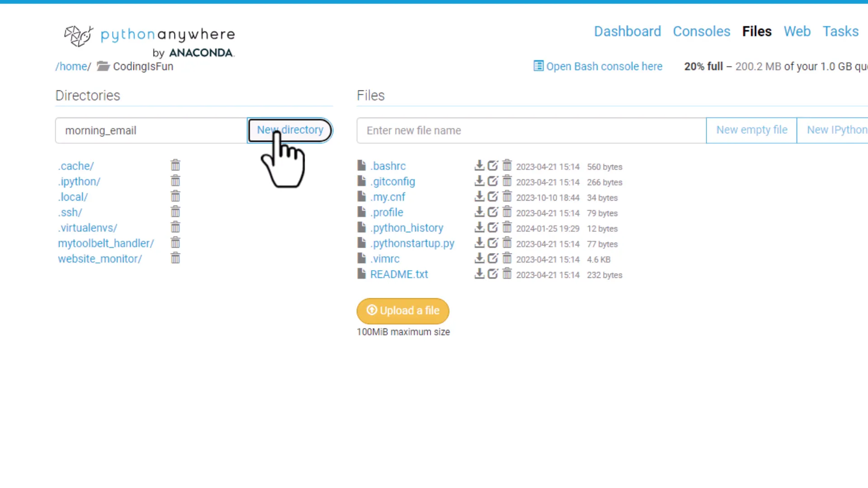Navigate to /home/ via breadcrumb
This screenshot has width=868, height=488.
(x=72, y=66)
